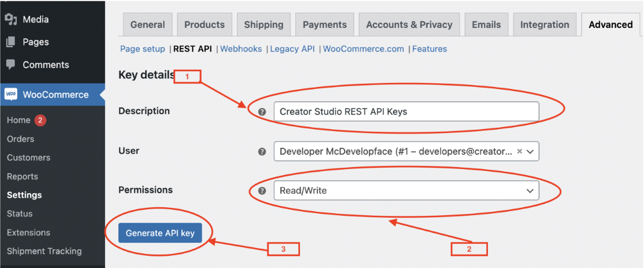The width and height of the screenshot is (644, 268).
Task: Click the User help question icon
Action: pyautogui.click(x=262, y=152)
